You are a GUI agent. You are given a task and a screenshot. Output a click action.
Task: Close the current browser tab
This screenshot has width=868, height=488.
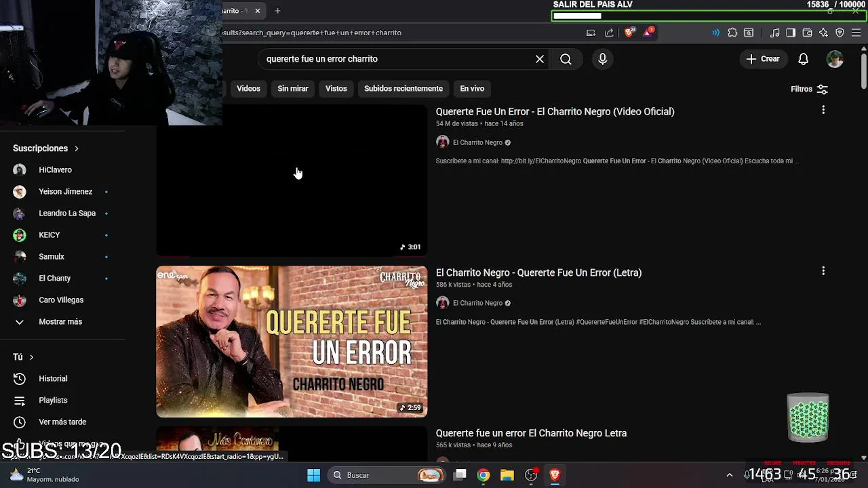tap(258, 11)
